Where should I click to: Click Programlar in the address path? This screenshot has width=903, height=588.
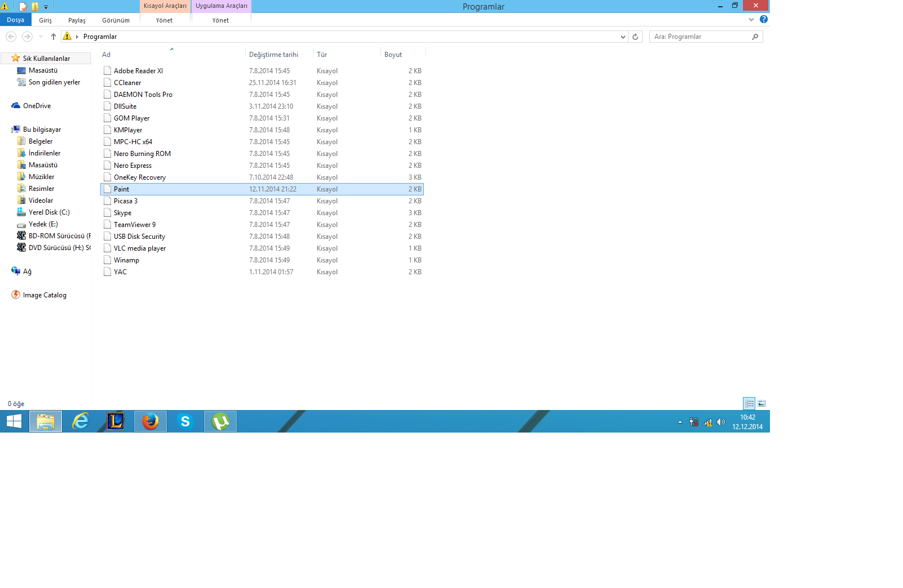100,37
